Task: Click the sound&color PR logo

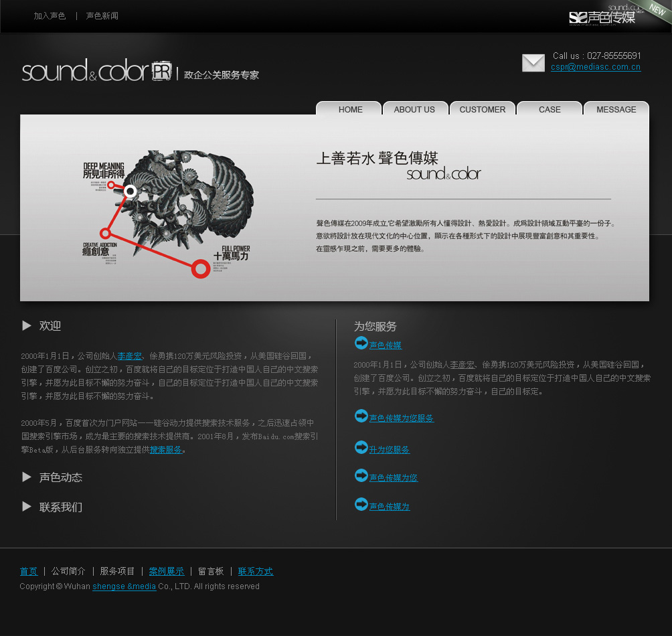Action: pos(97,71)
